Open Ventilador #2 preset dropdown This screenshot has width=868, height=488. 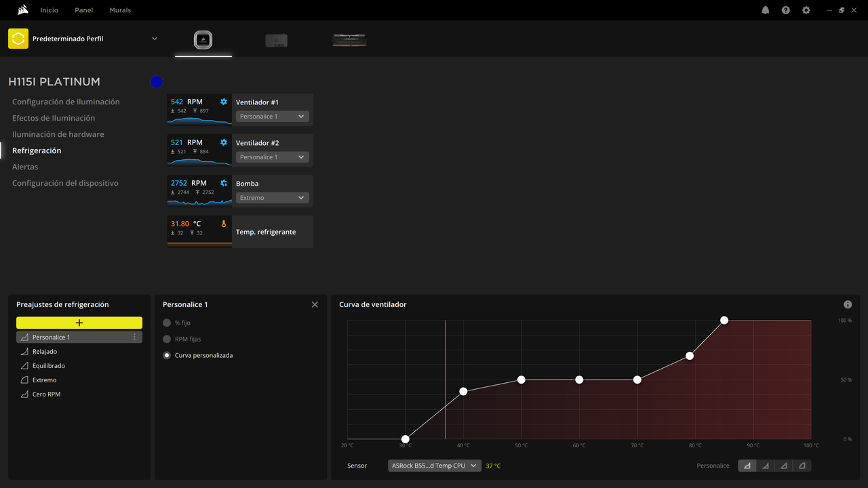point(273,157)
